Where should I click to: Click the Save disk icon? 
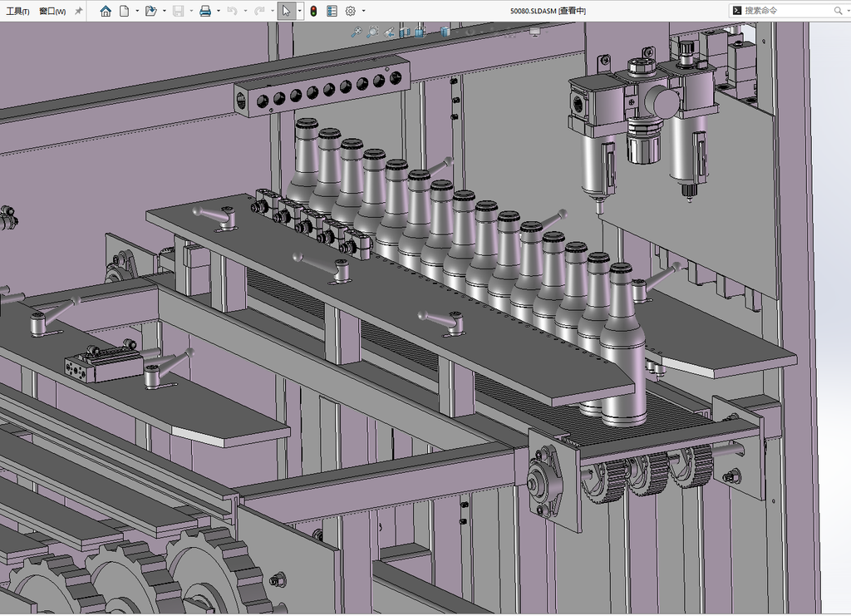(x=178, y=10)
